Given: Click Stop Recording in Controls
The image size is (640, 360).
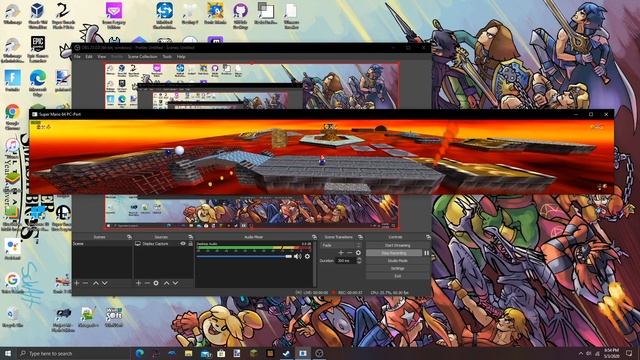Looking at the screenshot, I should tap(394, 253).
